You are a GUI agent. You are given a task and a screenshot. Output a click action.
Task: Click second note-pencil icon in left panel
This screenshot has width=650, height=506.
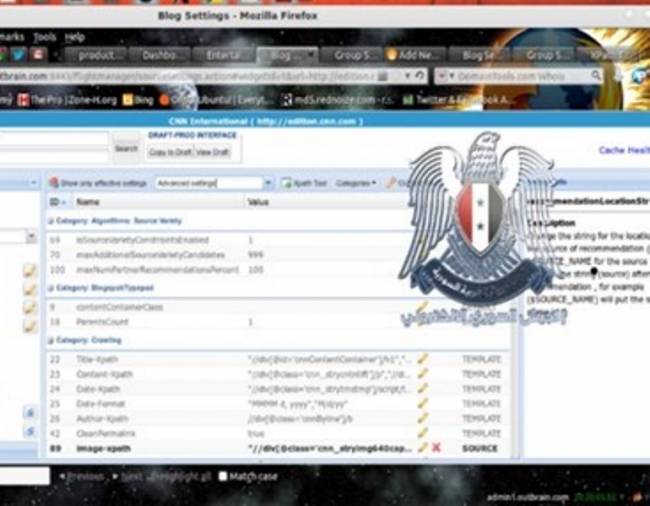pyautogui.click(x=29, y=289)
